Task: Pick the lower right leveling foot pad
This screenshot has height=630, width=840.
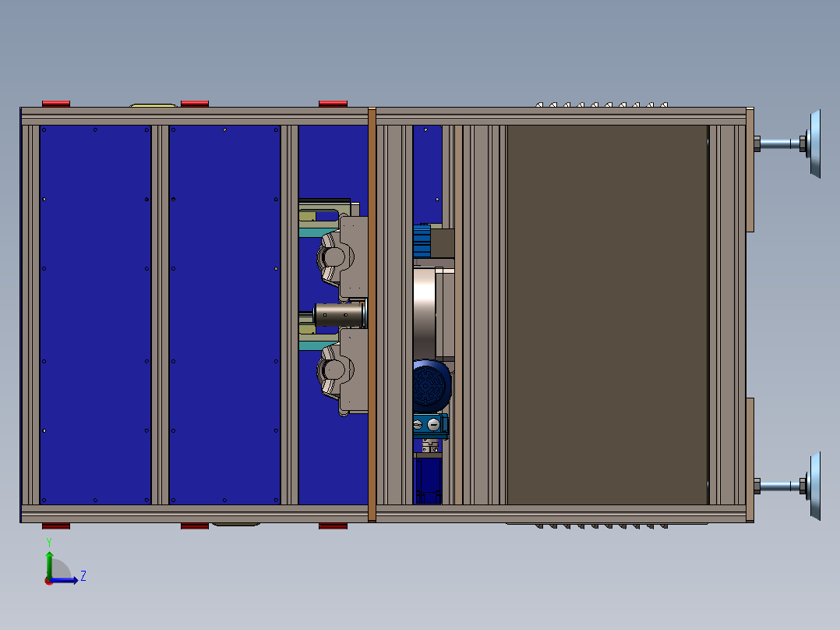Action: (815, 487)
